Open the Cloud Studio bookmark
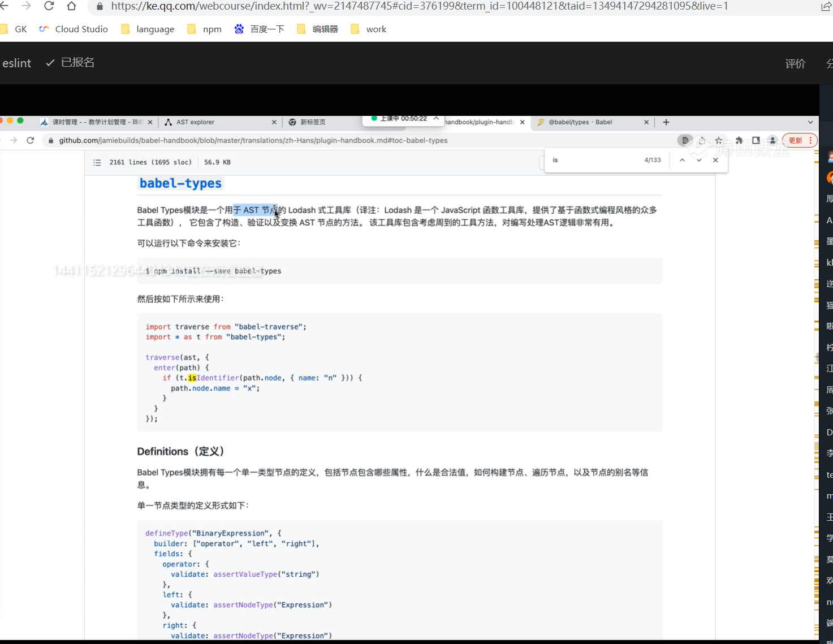 74,29
